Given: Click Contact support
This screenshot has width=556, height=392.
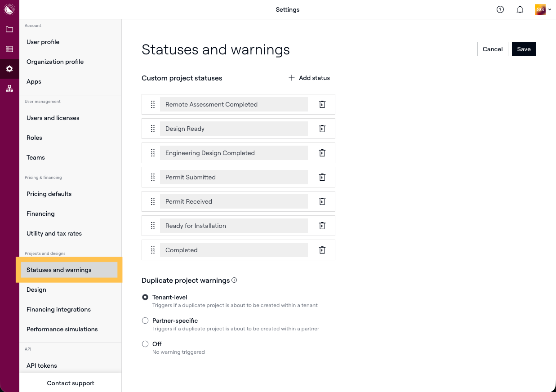Looking at the screenshot, I should pos(71,383).
